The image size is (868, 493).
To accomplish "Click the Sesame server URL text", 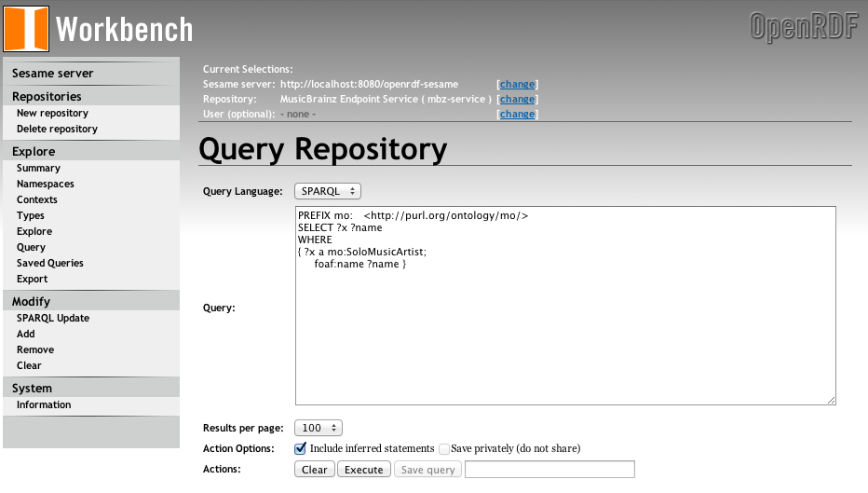I will coord(369,84).
